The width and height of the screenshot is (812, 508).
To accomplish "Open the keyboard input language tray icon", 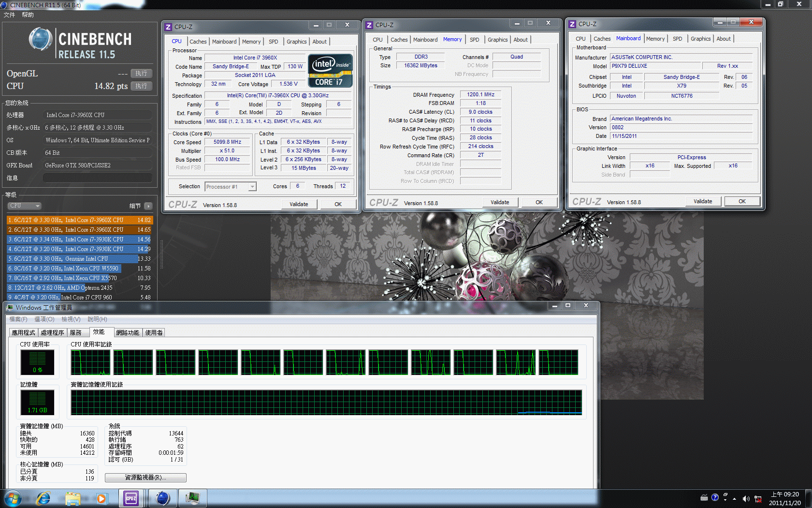I will pyautogui.click(x=704, y=498).
